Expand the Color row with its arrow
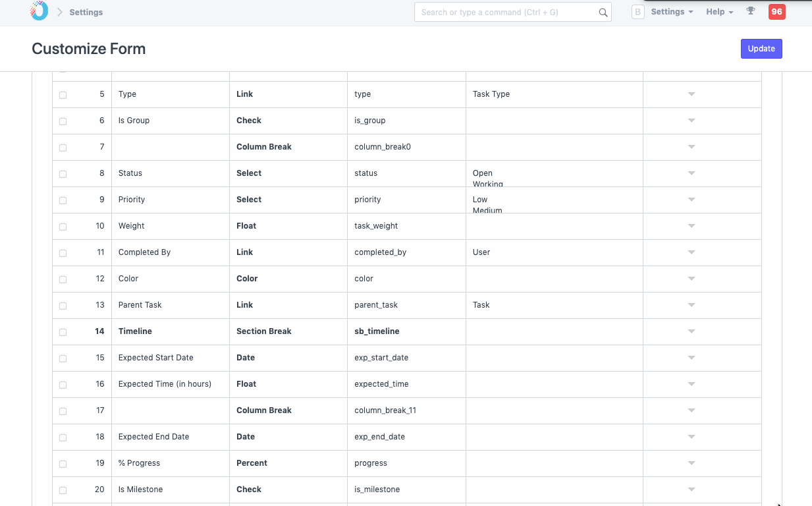812x506 pixels. (x=691, y=279)
